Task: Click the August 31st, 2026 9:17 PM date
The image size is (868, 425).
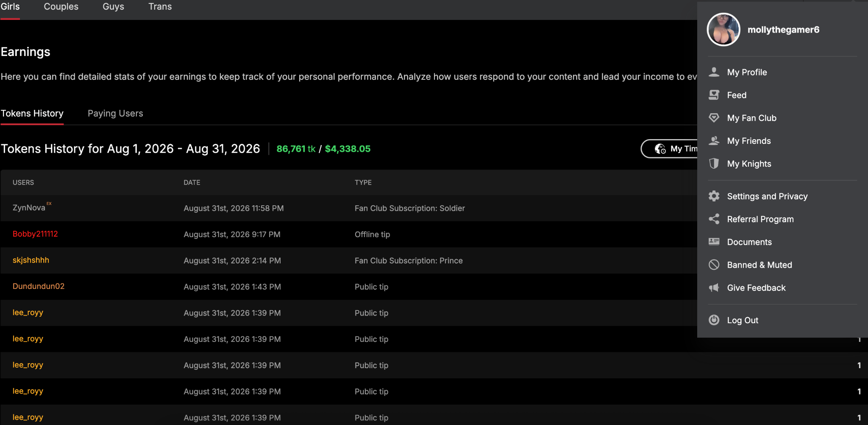Action: point(232,235)
